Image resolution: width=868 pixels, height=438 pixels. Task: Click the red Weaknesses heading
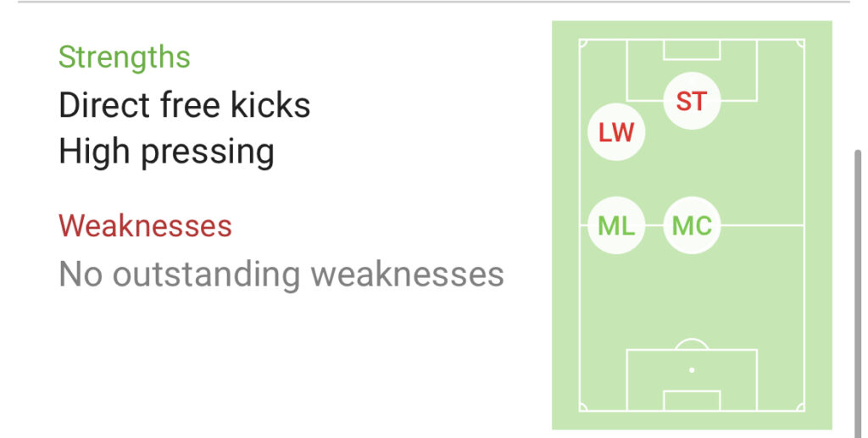tap(145, 226)
